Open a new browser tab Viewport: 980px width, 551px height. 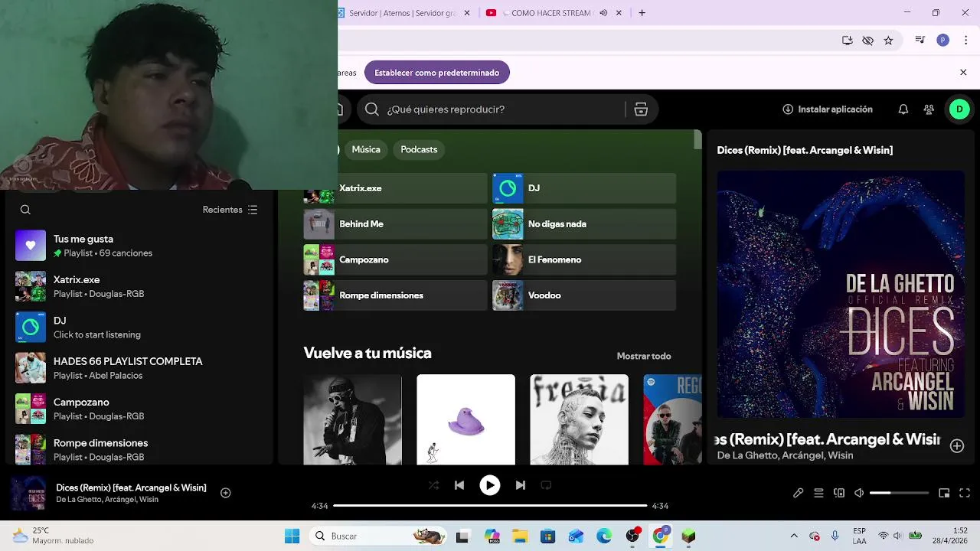(x=642, y=13)
